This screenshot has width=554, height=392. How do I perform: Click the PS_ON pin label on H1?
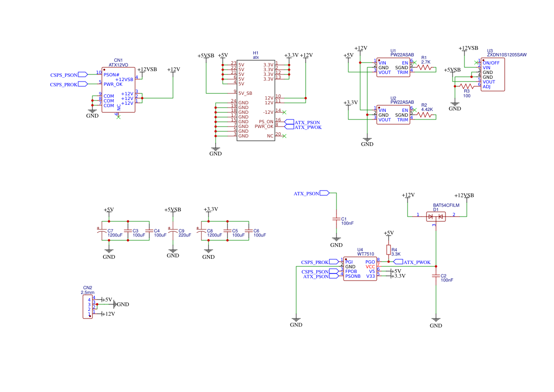[266, 122]
